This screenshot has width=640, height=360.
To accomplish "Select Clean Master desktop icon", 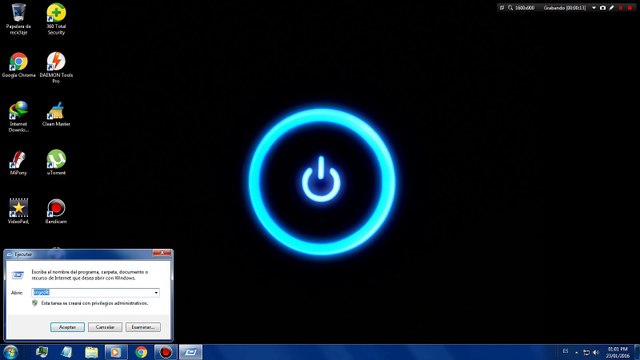I will click(56, 113).
